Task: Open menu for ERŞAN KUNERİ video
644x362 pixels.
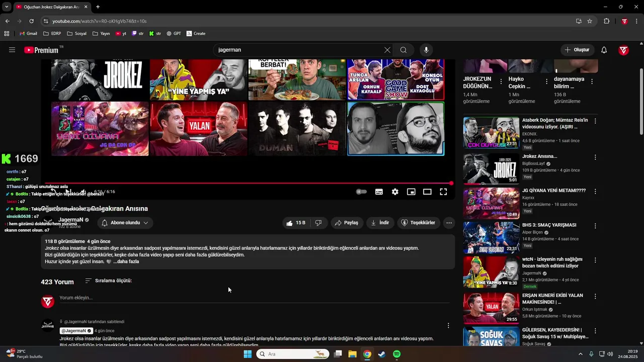Action: point(595,296)
